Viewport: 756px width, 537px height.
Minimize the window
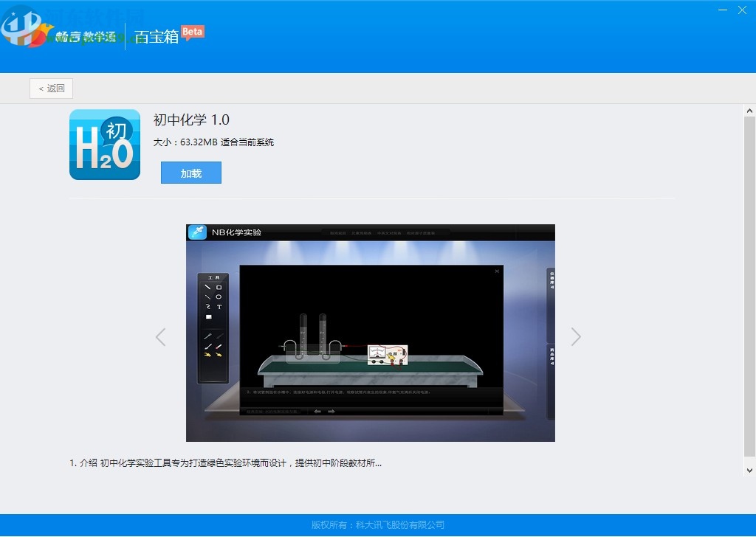click(x=722, y=10)
